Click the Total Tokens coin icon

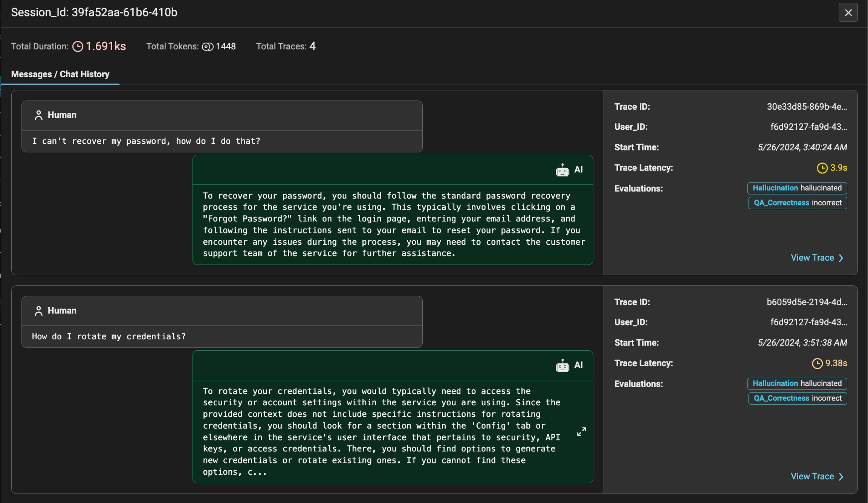(x=208, y=47)
